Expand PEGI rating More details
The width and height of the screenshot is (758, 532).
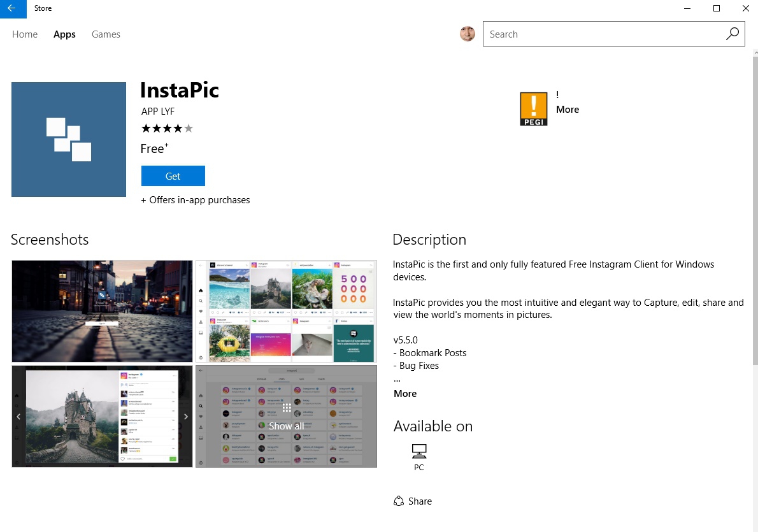coord(567,110)
